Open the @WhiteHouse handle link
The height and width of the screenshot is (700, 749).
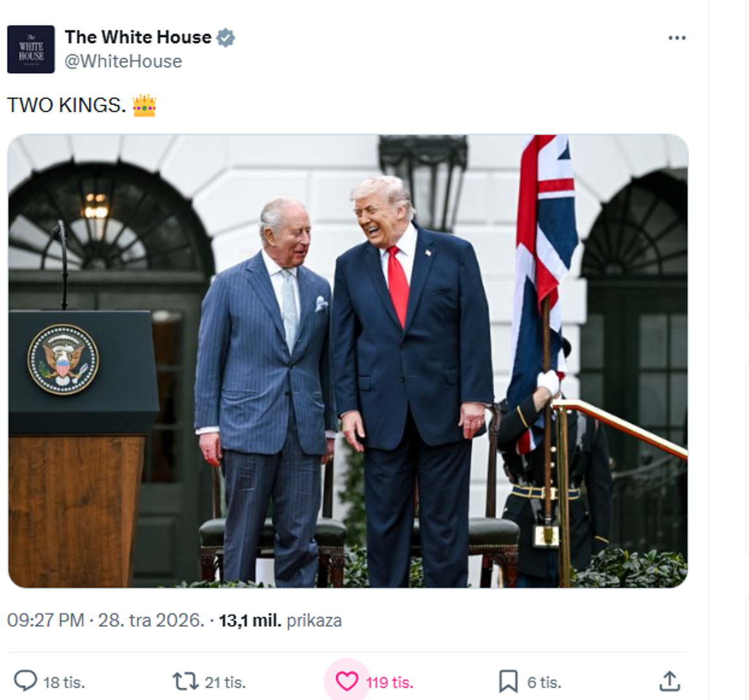[123, 62]
